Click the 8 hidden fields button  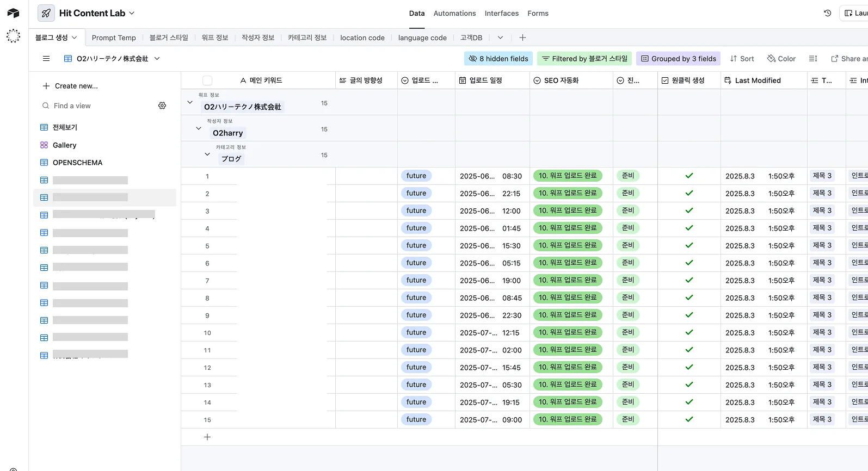(x=498, y=59)
